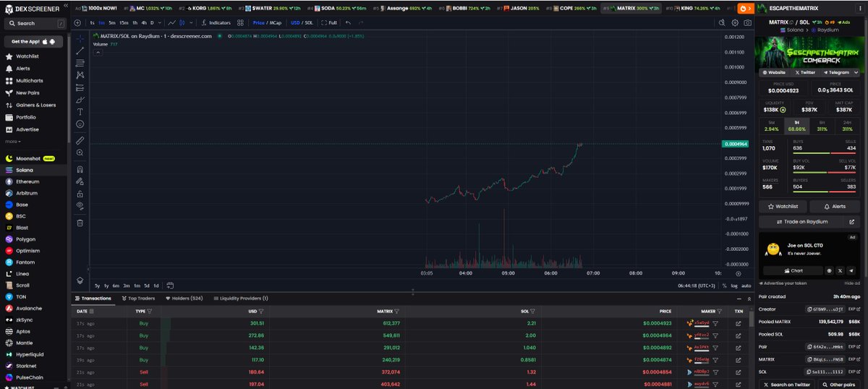Switch chart to 15m timeframe

coord(124,22)
